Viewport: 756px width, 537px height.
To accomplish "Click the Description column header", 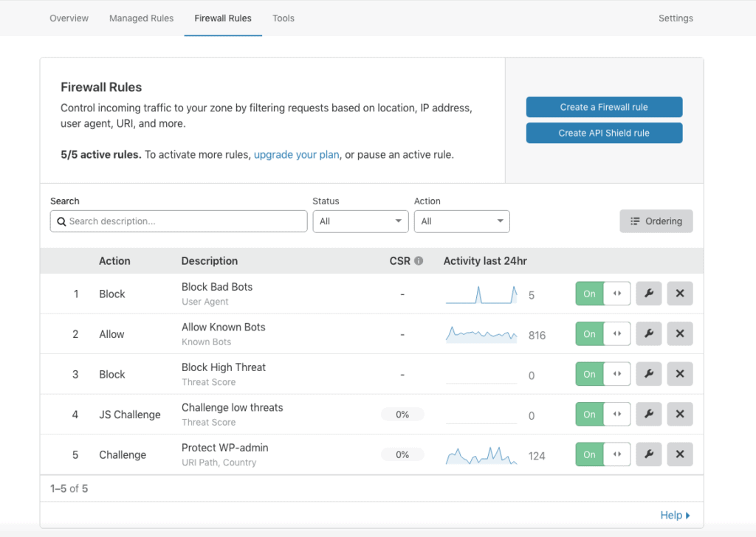I will click(209, 261).
